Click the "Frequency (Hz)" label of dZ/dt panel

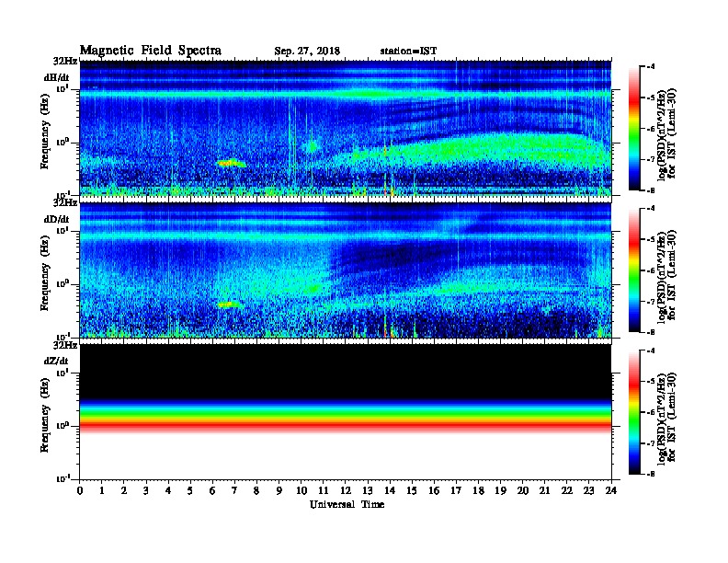[44, 415]
